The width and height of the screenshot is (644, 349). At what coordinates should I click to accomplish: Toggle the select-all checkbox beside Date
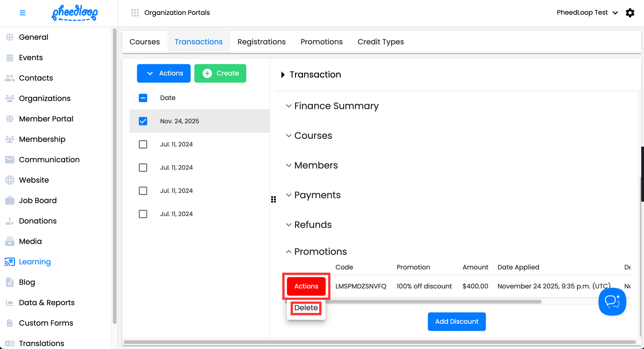143,98
